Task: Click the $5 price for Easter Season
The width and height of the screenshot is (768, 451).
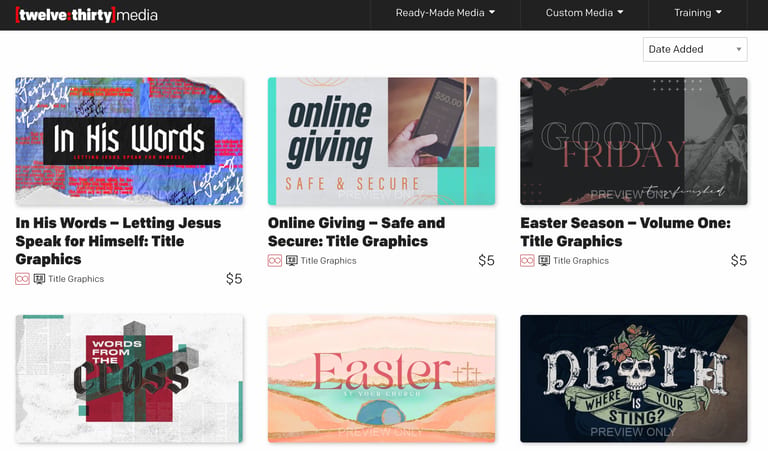Action: click(739, 261)
